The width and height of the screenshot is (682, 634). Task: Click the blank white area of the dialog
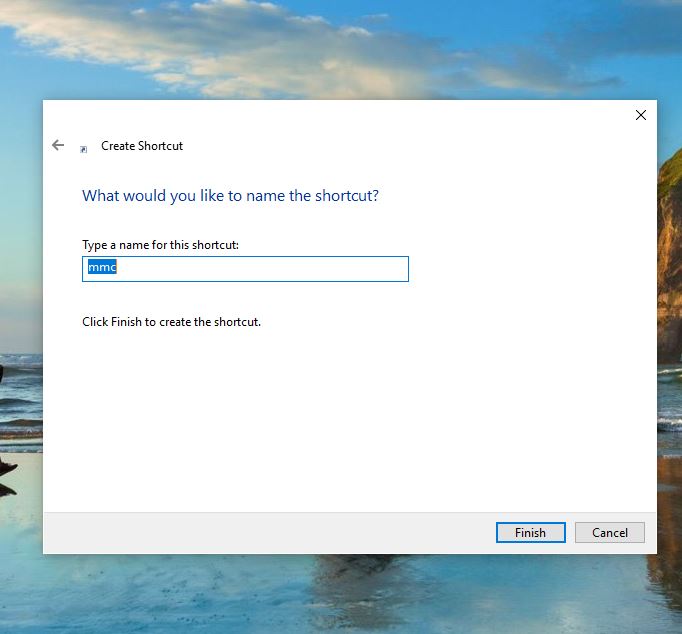350,420
